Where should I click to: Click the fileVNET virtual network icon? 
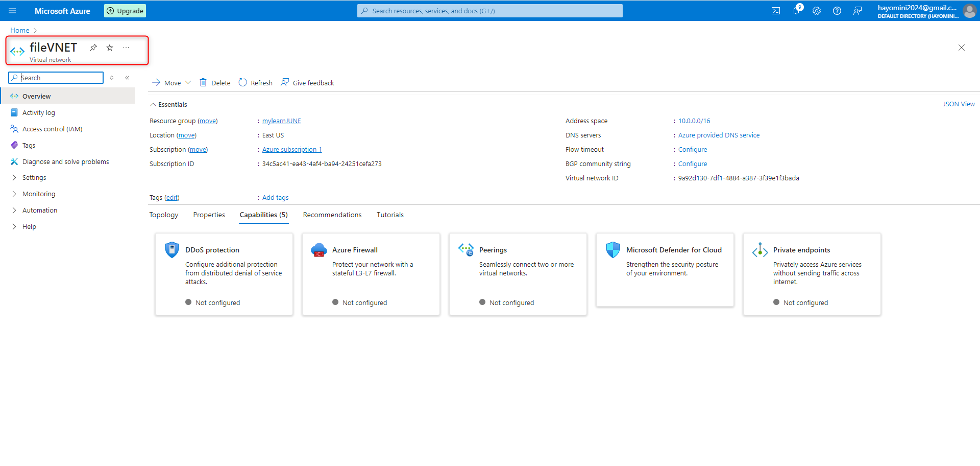point(17,52)
